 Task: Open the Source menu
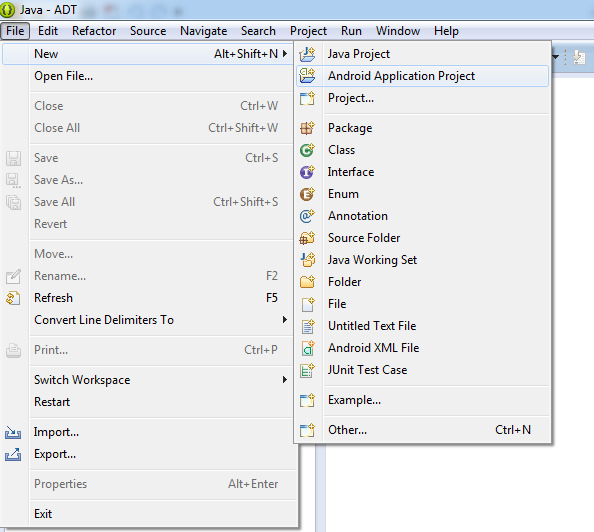click(148, 31)
